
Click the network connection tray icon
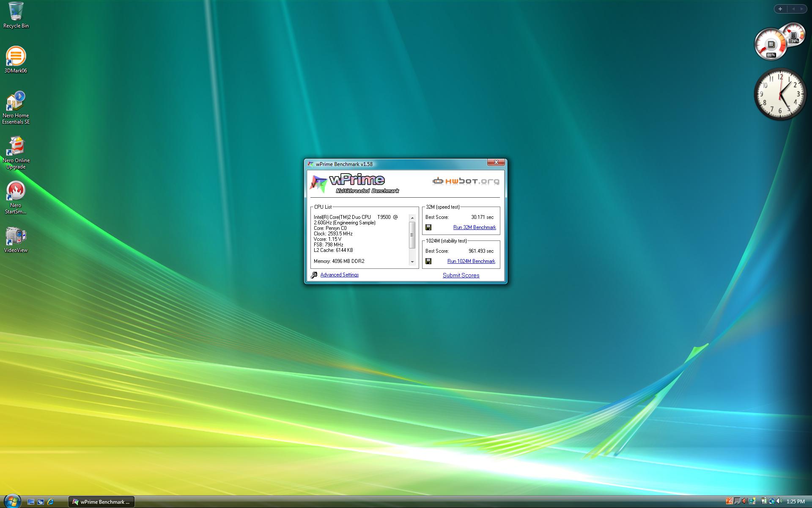(x=772, y=501)
